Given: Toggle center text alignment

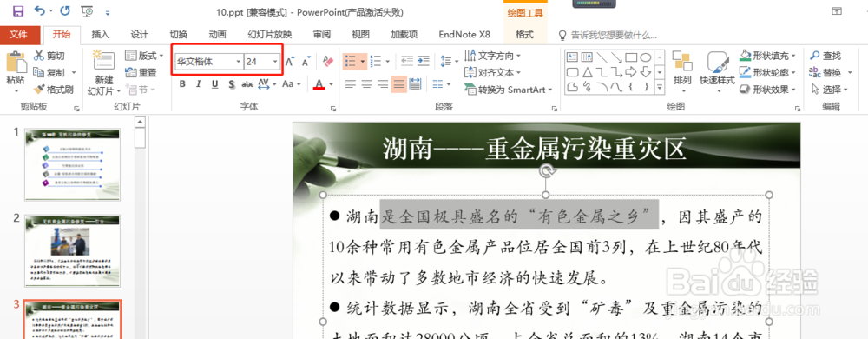Looking at the screenshot, I should pyautogui.click(x=366, y=83).
